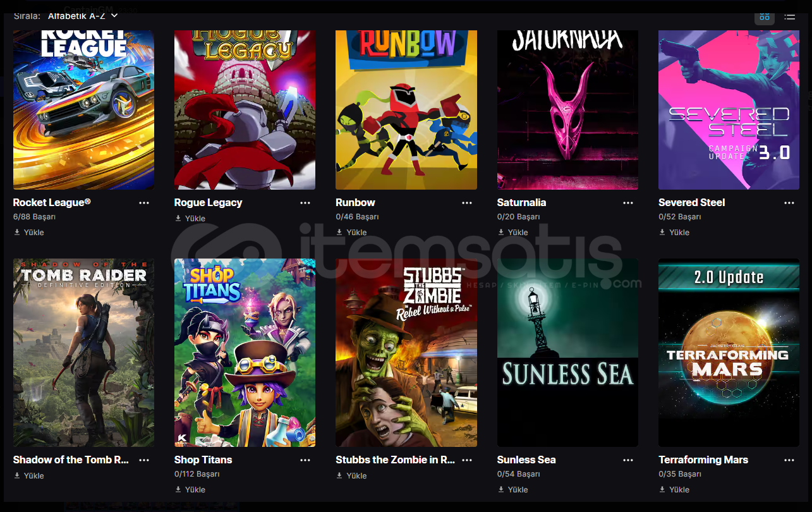Click Yükle under Rogue Legacy
Image resolution: width=812 pixels, height=512 pixels.
190,219
